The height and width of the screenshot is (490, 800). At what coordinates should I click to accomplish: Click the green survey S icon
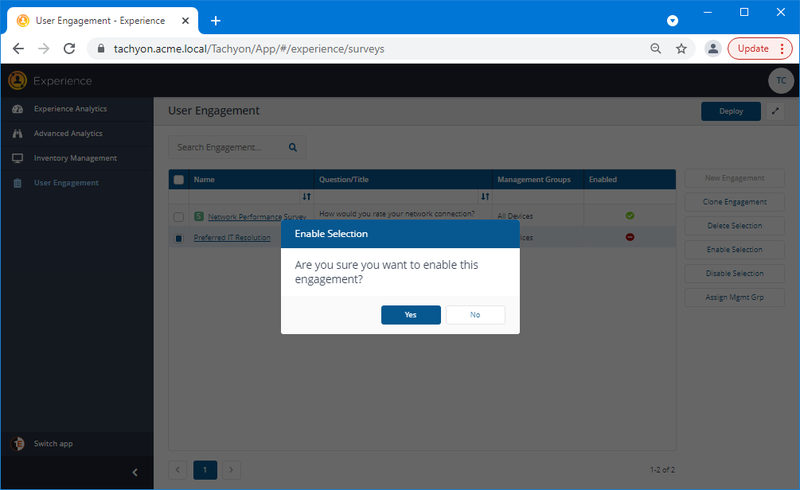[x=199, y=216]
